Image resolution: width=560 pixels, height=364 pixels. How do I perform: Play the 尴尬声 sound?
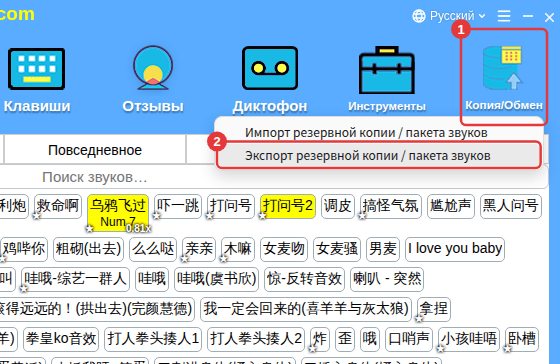[451, 206]
